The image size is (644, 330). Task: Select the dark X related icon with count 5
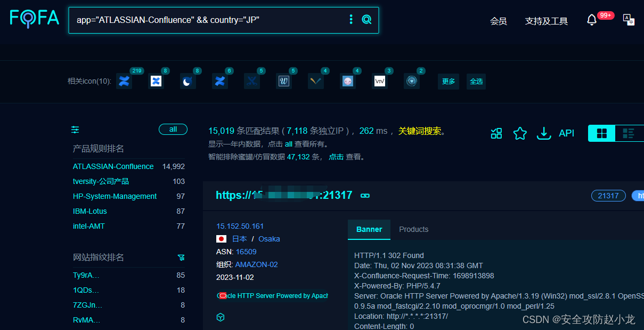[252, 81]
